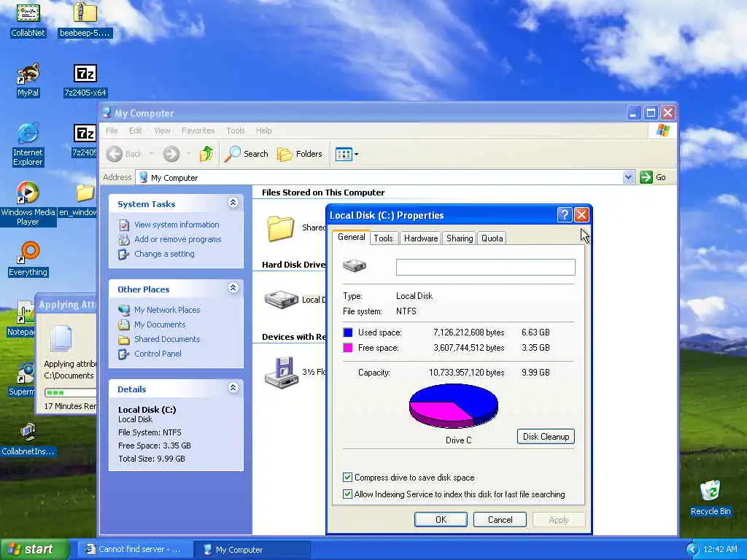Click the Up folder toolbar icon

click(206, 154)
